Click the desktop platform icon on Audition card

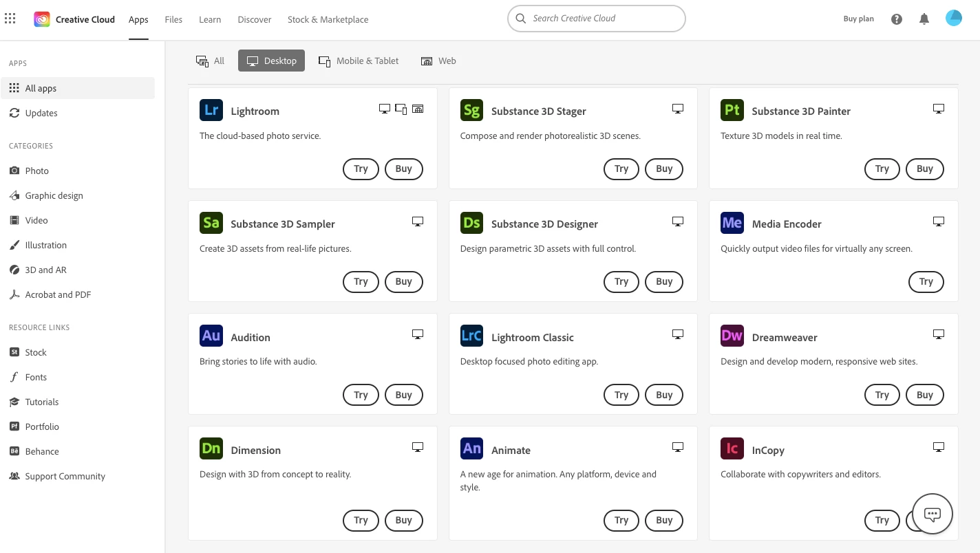point(418,334)
